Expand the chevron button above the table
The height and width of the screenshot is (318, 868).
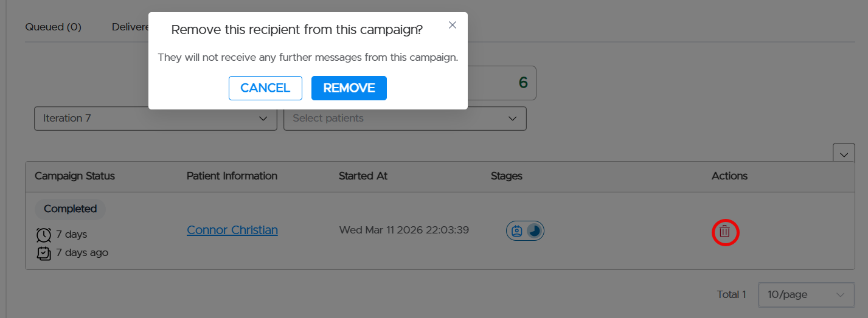coord(844,154)
